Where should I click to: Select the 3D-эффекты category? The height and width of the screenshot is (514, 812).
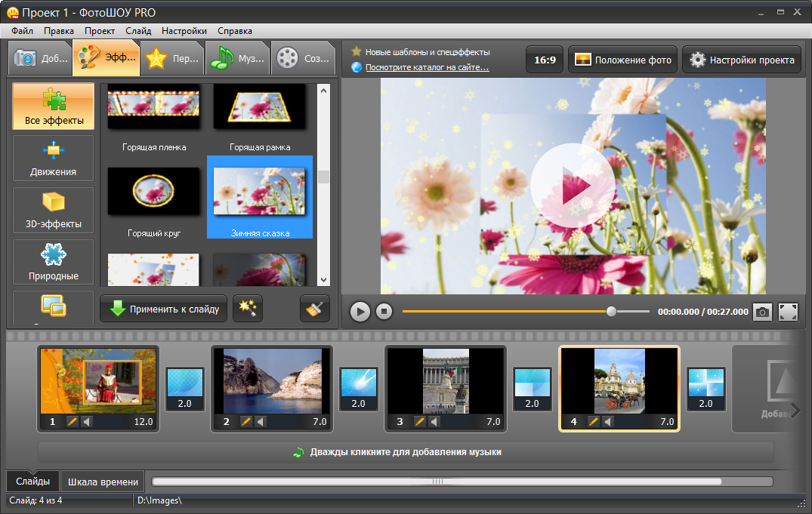tap(54, 210)
